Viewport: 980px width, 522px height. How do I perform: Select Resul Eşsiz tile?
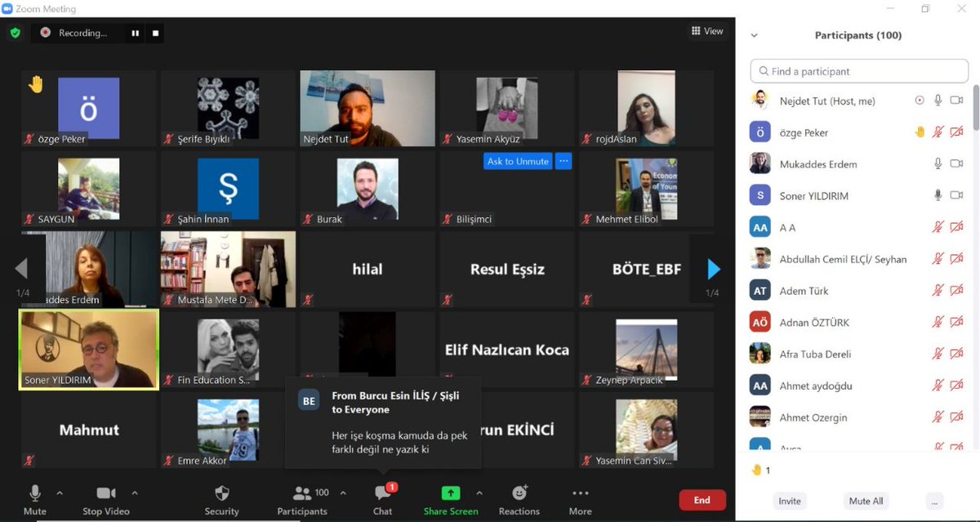click(507, 269)
